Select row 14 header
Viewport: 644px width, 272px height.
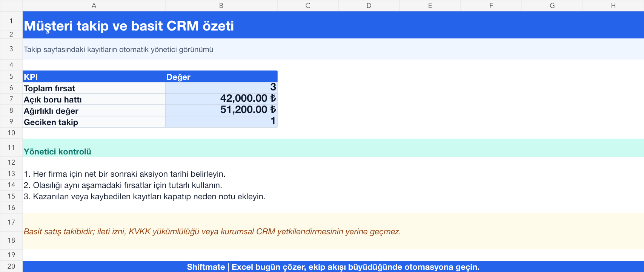(x=11, y=185)
